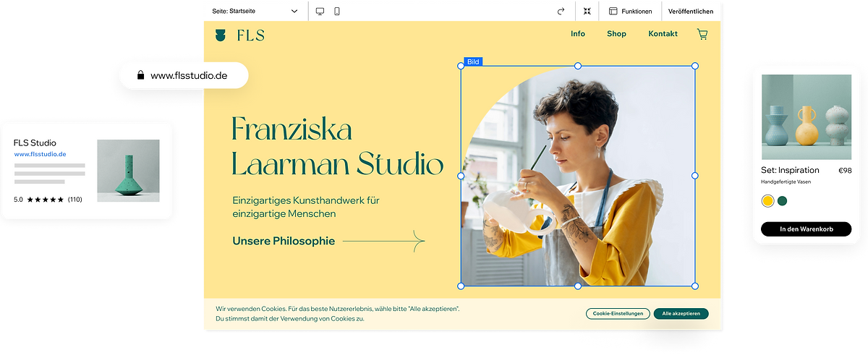
Task: Switch to mobile view icon
Action: [337, 11]
